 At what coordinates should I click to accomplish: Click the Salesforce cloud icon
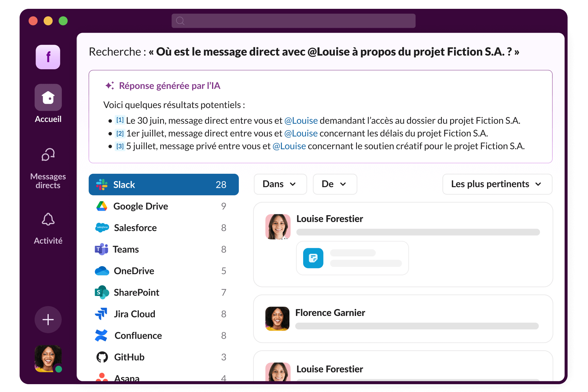point(102,227)
